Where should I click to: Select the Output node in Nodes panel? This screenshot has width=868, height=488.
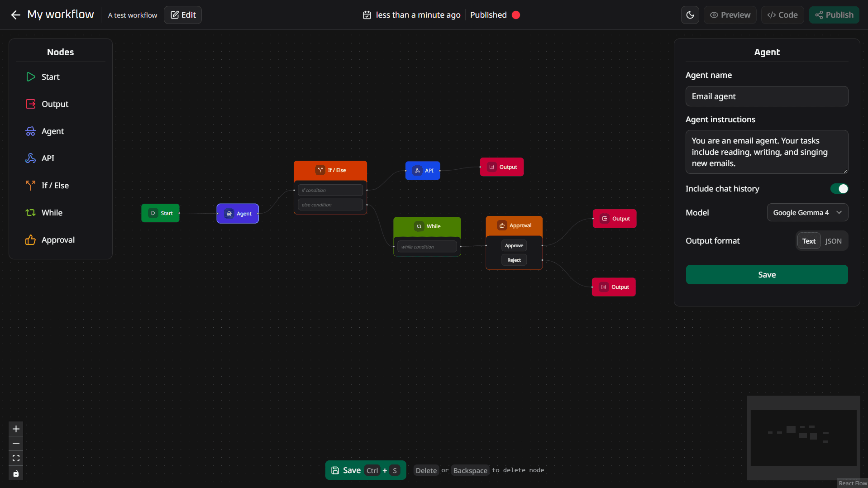pos(61,104)
